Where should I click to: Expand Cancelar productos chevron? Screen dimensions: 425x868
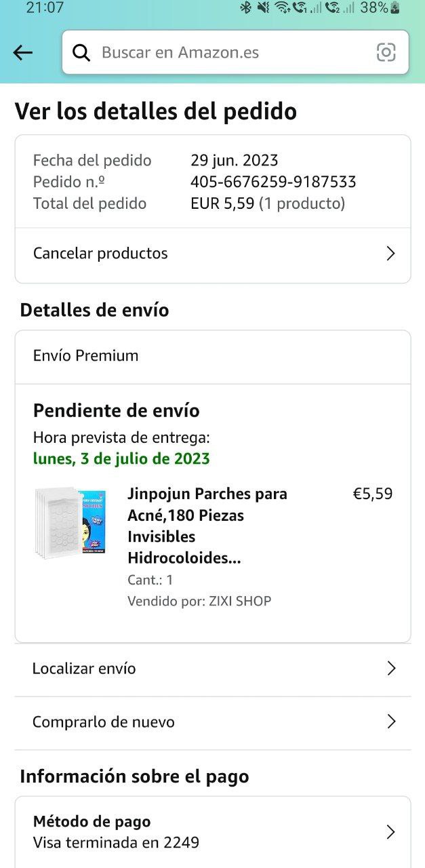tap(390, 254)
